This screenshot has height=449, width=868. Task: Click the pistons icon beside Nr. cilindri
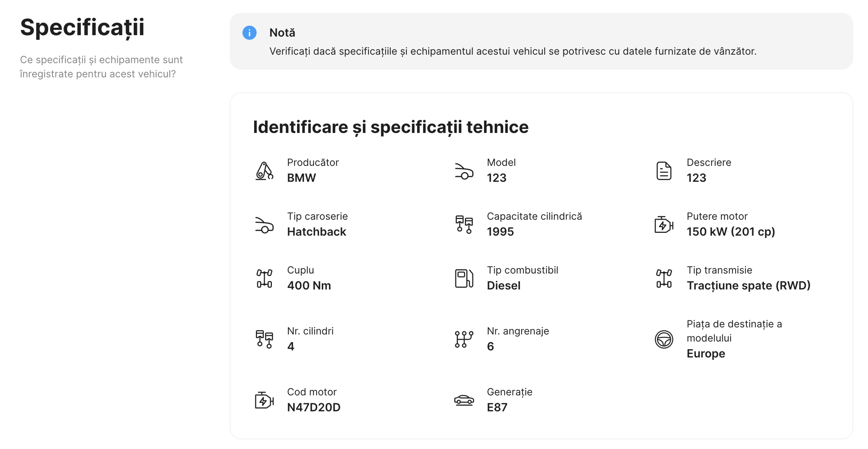[x=264, y=339]
